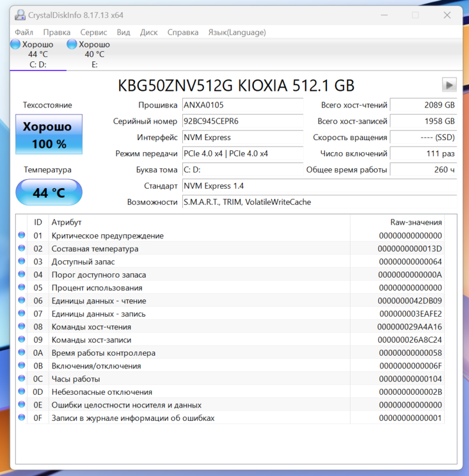
Task: Click the 44 °C temperature indicator
Action: pos(49,192)
